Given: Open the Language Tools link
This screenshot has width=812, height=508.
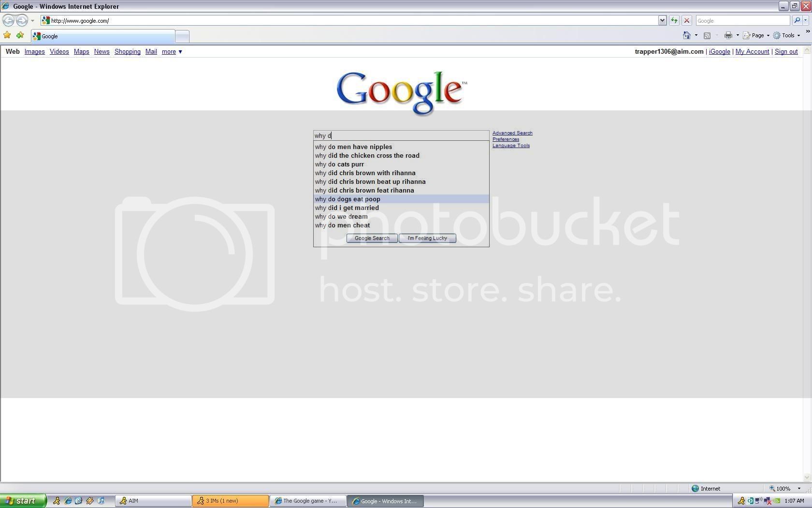Looking at the screenshot, I should 511,146.
